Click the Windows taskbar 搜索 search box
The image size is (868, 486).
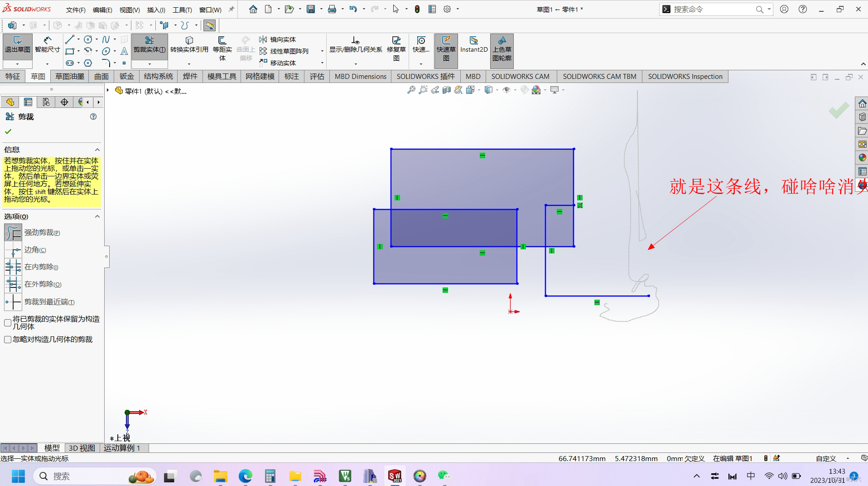(x=95, y=476)
